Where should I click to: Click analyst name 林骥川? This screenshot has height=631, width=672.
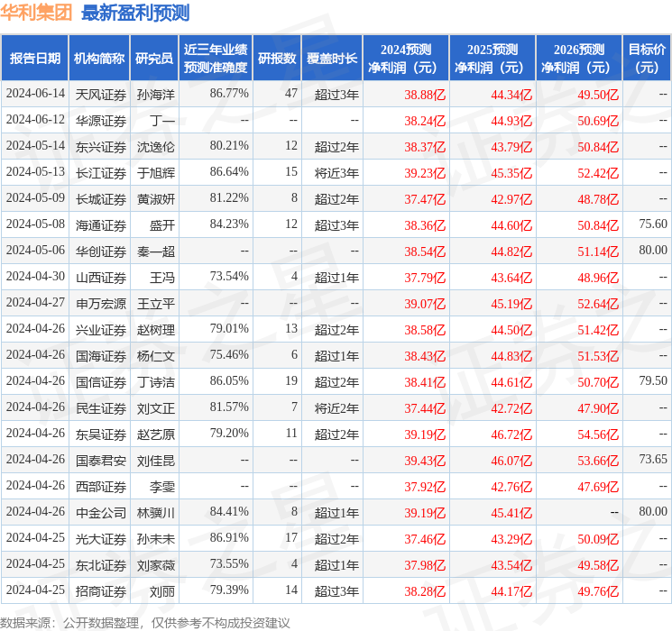(x=155, y=513)
